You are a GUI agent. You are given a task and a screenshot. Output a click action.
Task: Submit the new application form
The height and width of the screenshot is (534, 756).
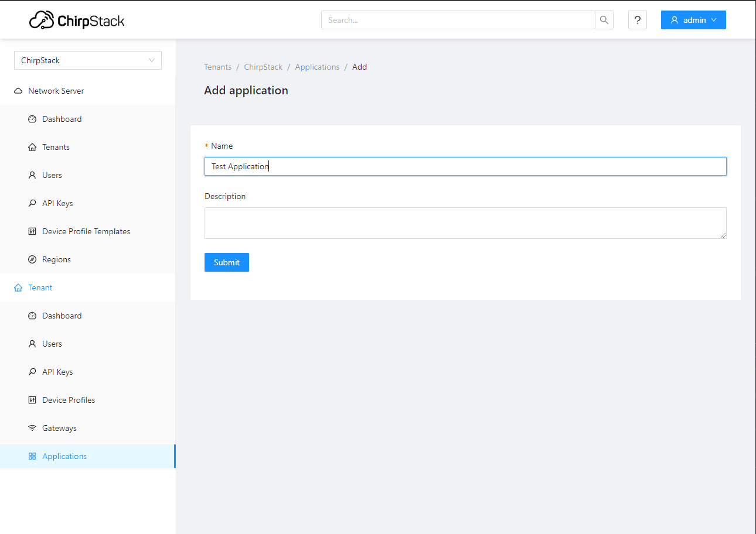[227, 262]
